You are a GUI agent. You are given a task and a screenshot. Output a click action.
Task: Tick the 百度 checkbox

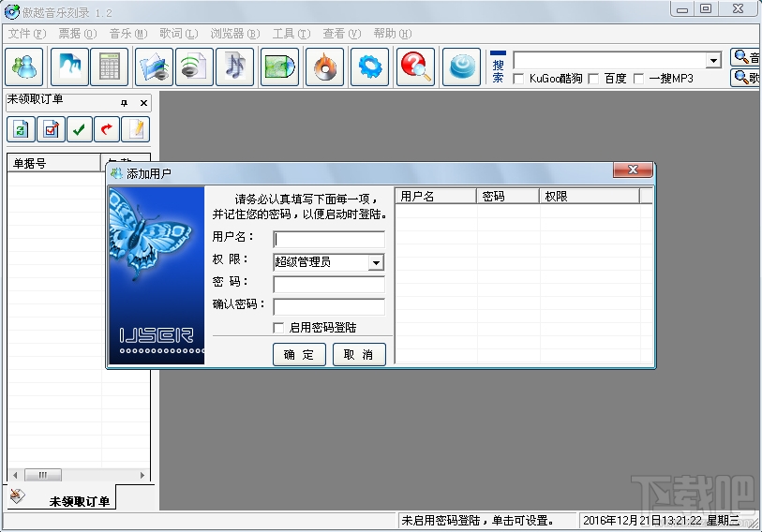tap(593, 79)
